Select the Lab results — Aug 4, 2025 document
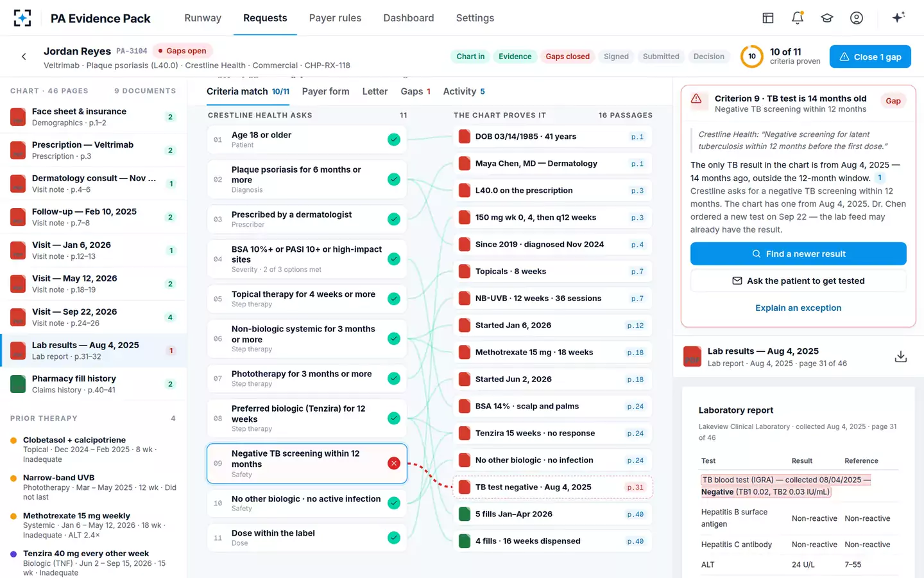 coord(93,351)
